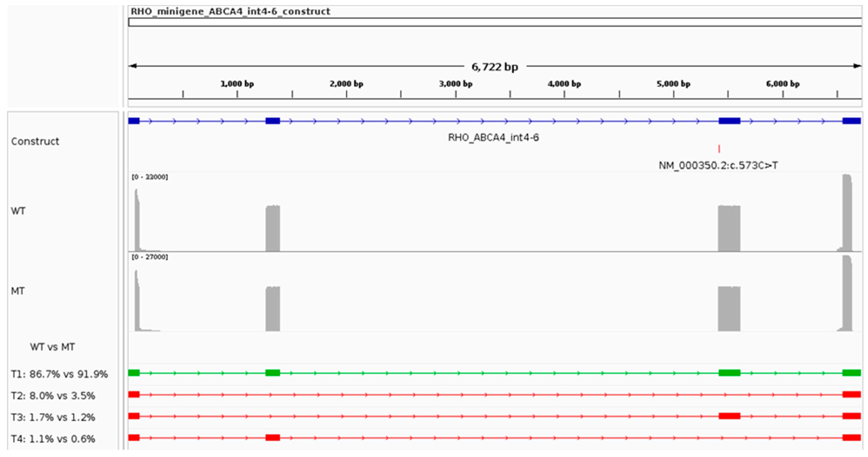Viewport: 868px width, 457px height.
Task: Select T3: 1.7% vs 1.2% track label
Action: (x=53, y=417)
